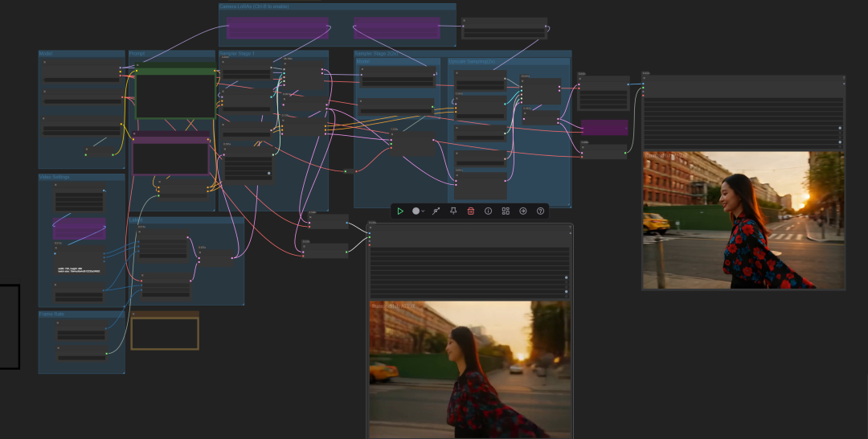Select the Prompt group title
The image size is (868, 439).
click(x=137, y=54)
